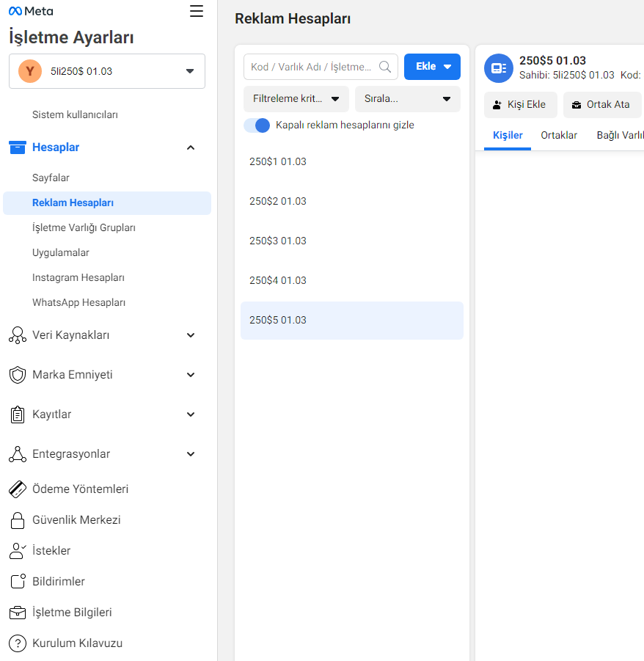Image resolution: width=644 pixels, height=661 pixels.
Task: Click the Veri Kaynakları nodes icon
Action: [18, 335]
